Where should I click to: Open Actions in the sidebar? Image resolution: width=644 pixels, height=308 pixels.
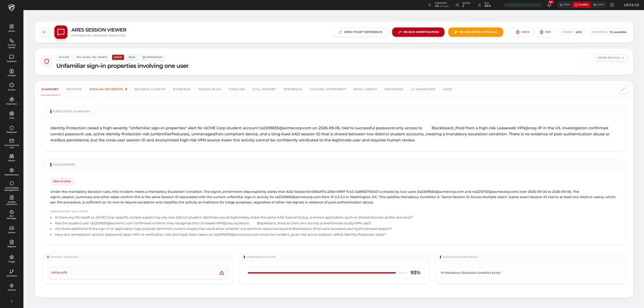click(12, 287)
